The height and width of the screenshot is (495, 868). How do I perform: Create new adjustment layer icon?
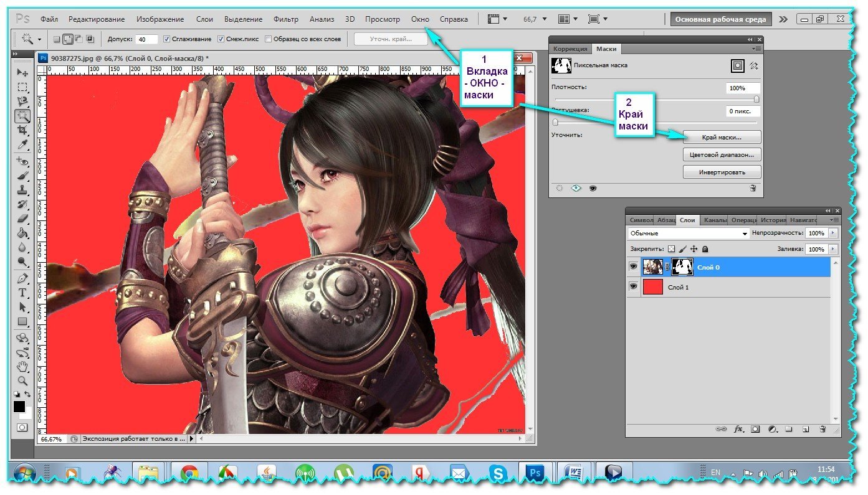point(773,429)
